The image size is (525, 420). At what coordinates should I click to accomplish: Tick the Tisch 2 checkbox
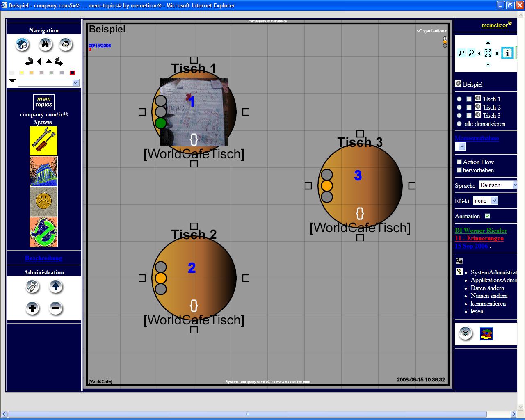click(x=469, y=107)
